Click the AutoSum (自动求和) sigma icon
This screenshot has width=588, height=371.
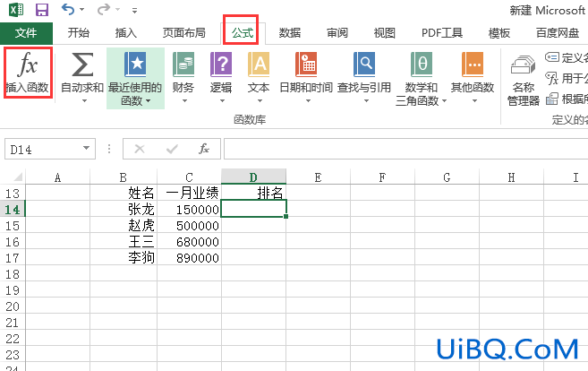pyautogui.click(x=82, y=65)
